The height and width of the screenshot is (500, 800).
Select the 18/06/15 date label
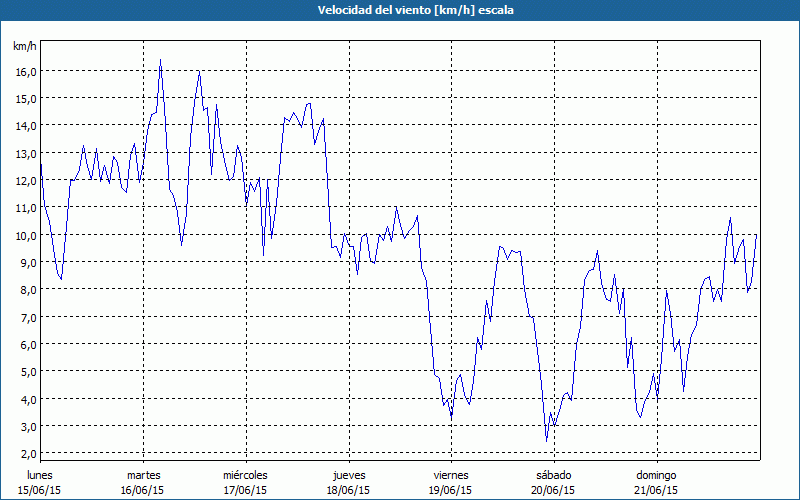[348, 490]
